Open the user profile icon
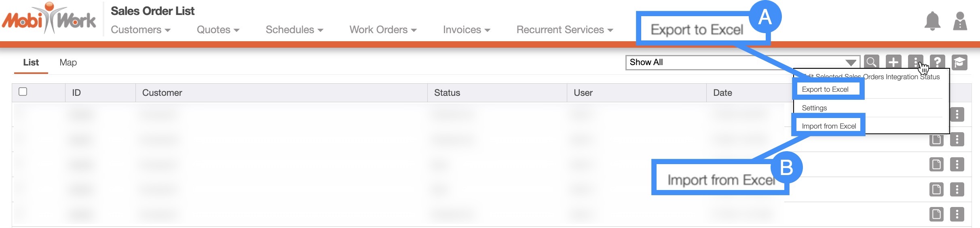Screen dimensions: 980x228 [x=960, y=21]
